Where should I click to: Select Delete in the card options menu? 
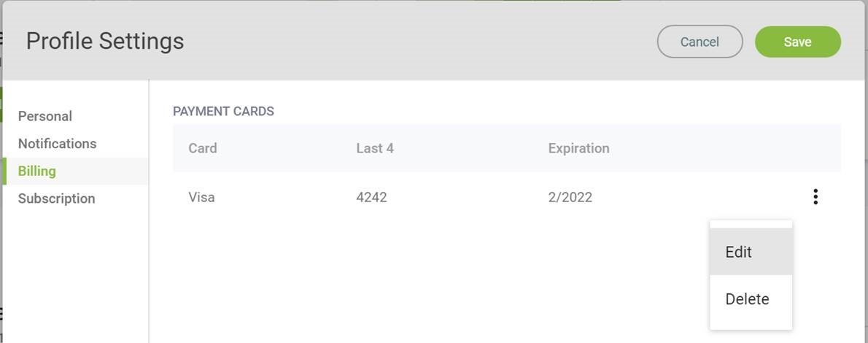click(751, 298)
